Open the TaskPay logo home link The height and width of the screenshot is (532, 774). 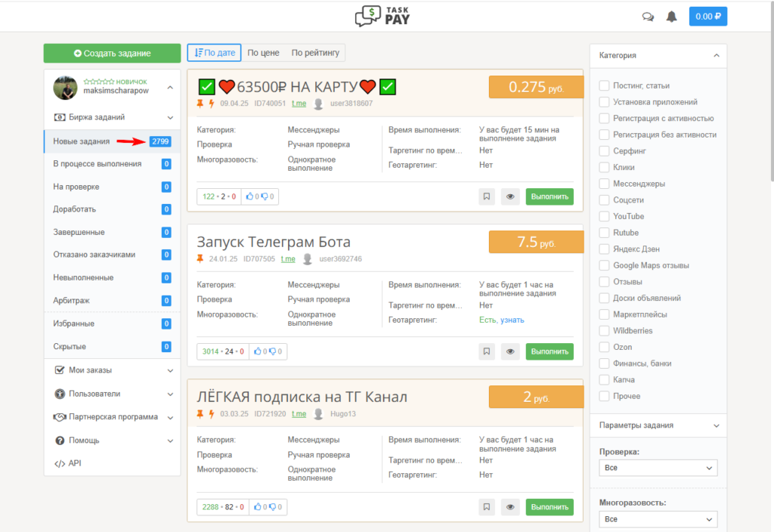point(382,17)
